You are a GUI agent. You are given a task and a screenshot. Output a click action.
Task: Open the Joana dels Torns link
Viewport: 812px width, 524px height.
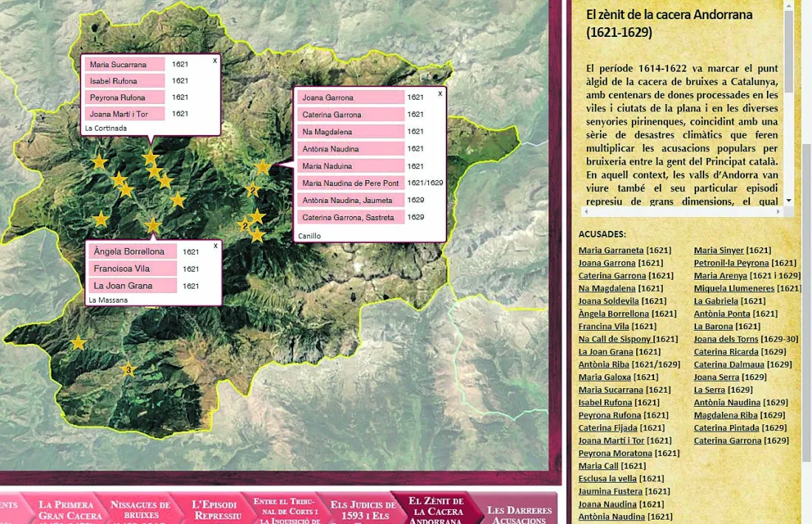coord(726,339)
